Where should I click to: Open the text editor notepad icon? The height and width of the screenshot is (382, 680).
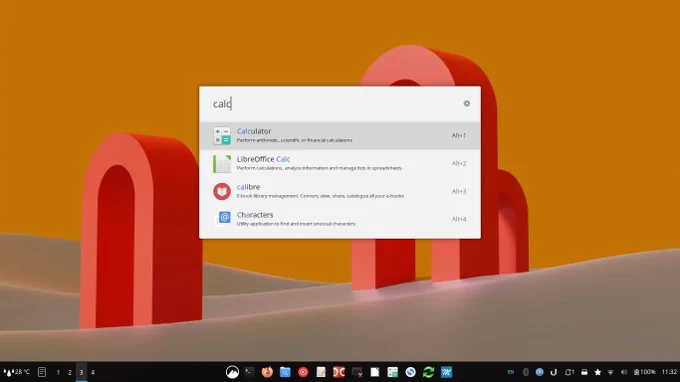(321, 372)
